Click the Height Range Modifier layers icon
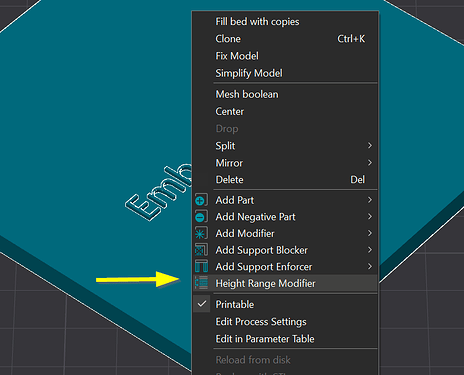 [201, 283]
